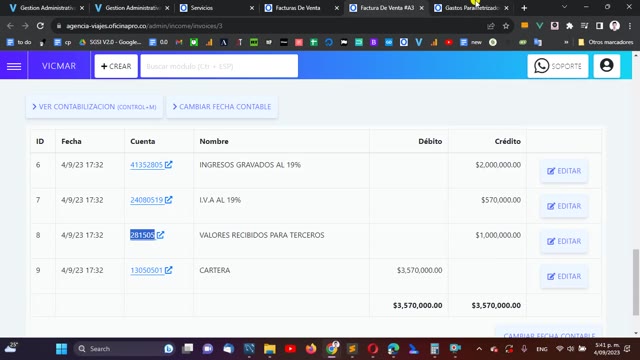Edit the CARTERA entry row
Screen dimensions: 640x360
point(564,276)
